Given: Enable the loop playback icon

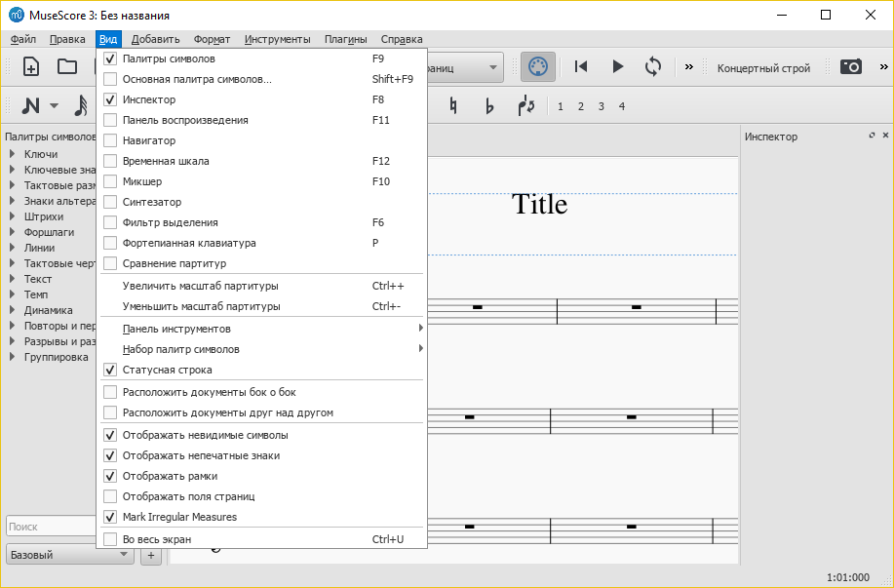Looking at the screenshot, I should pyautogui.click(x=653, y=67).
